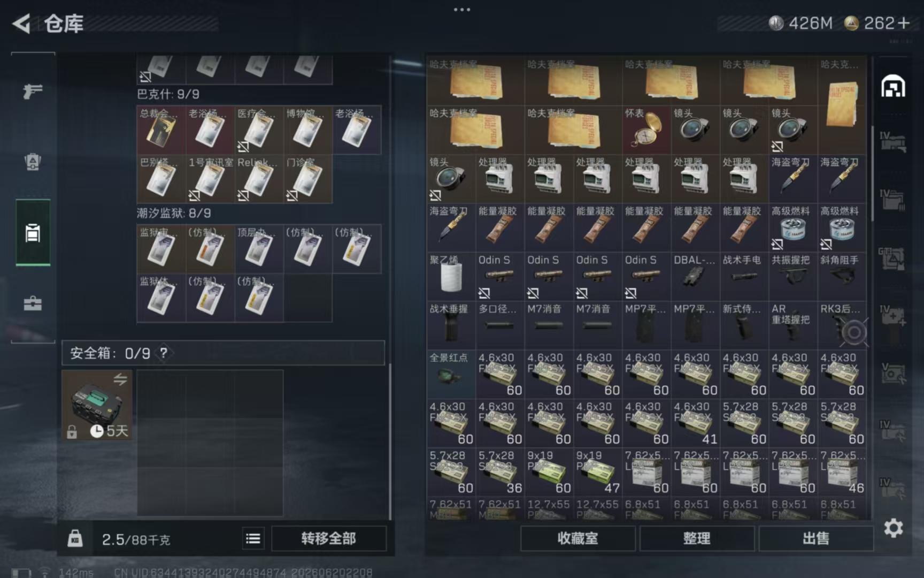The image size is (924, 578).
Task: Click the scrollbar beside the safe box panel
Action: (x=390, y=442)
